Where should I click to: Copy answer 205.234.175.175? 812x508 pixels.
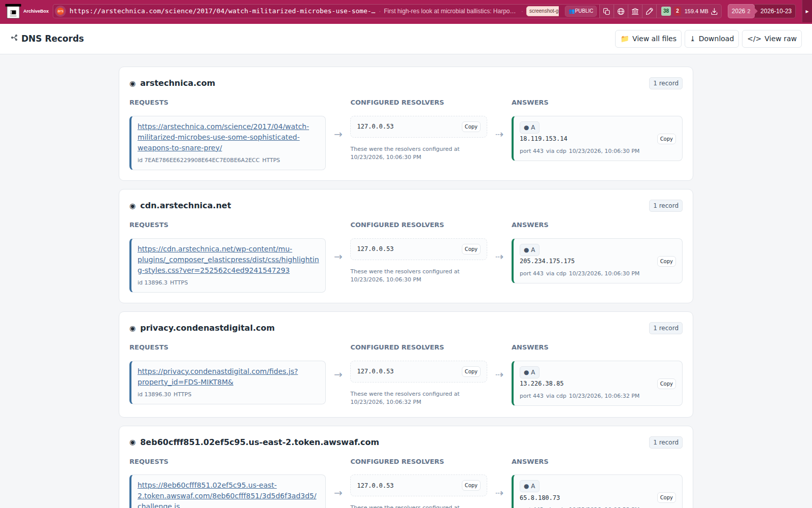tap(666, 261)
